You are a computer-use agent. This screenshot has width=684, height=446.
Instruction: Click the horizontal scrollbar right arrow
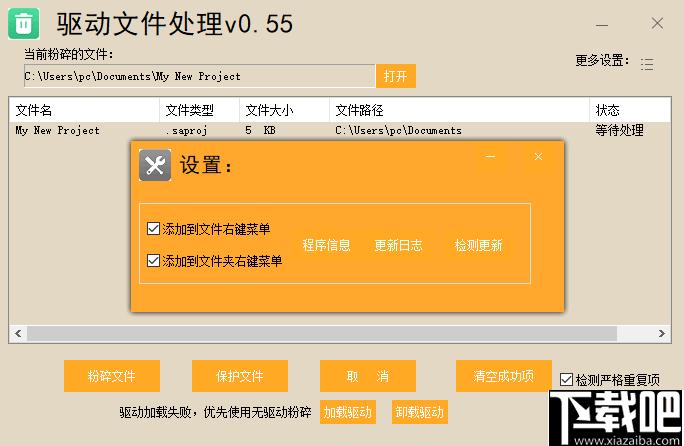(662, 333)
